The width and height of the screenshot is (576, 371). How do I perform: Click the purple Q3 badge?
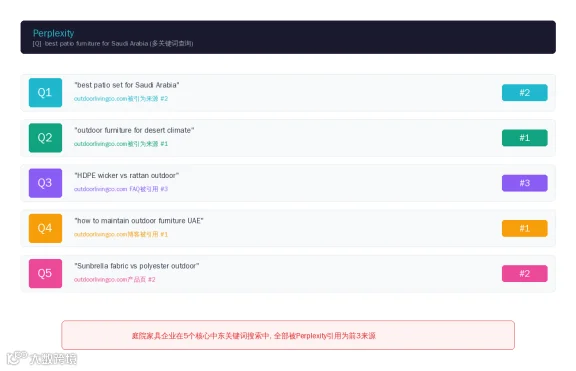[45, 183]
